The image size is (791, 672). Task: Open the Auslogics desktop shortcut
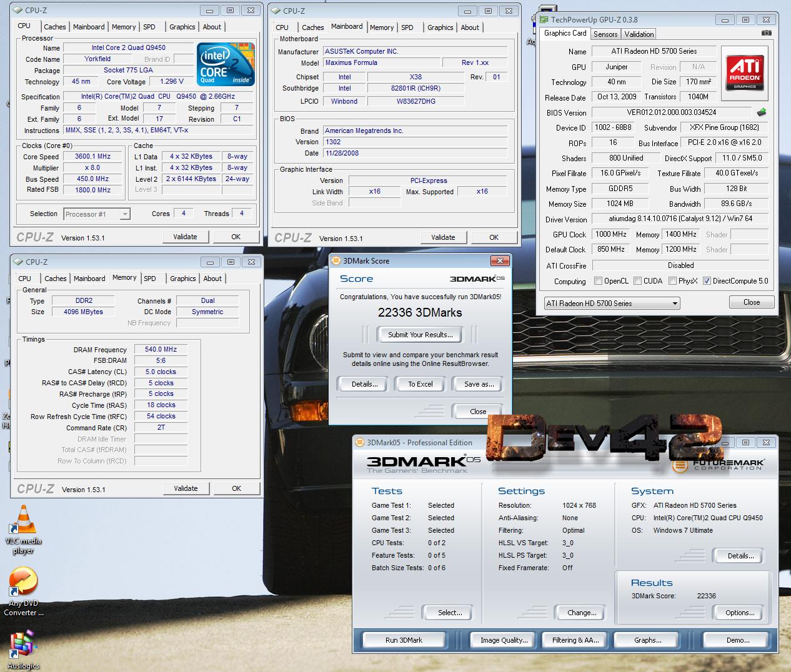point(23,650)
